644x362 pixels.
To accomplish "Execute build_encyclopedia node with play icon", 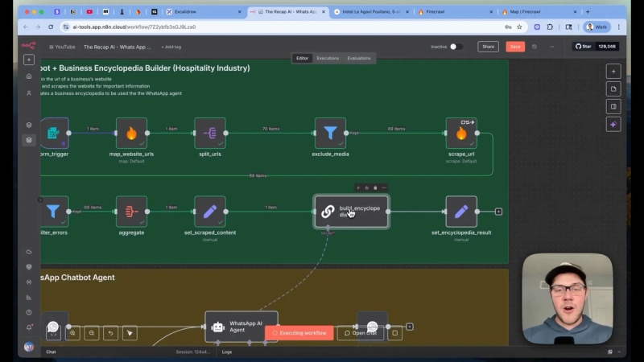I will click(358, 188).
